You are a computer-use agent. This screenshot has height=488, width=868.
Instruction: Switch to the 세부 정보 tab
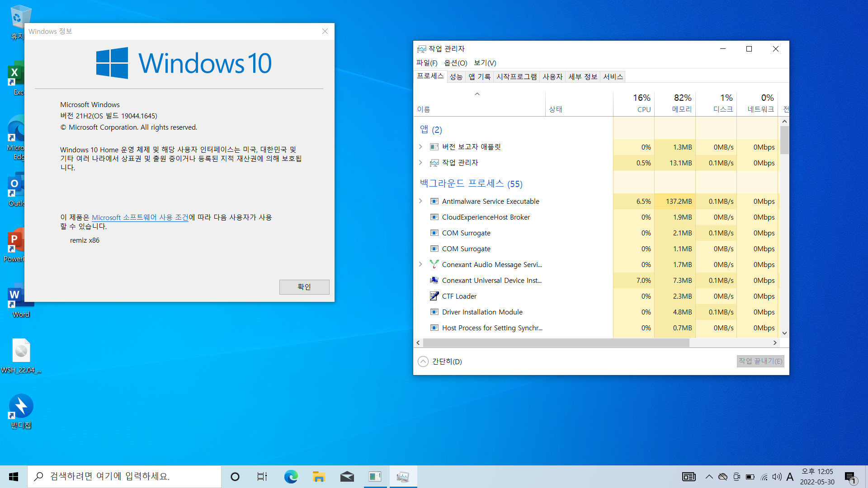point(583,77)
